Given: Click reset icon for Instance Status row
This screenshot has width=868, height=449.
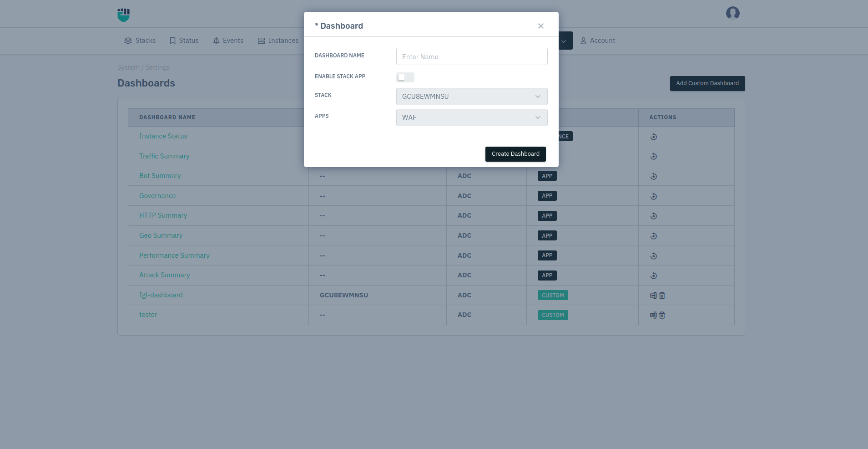Looking at the screenshot, I should click(653, 137).
